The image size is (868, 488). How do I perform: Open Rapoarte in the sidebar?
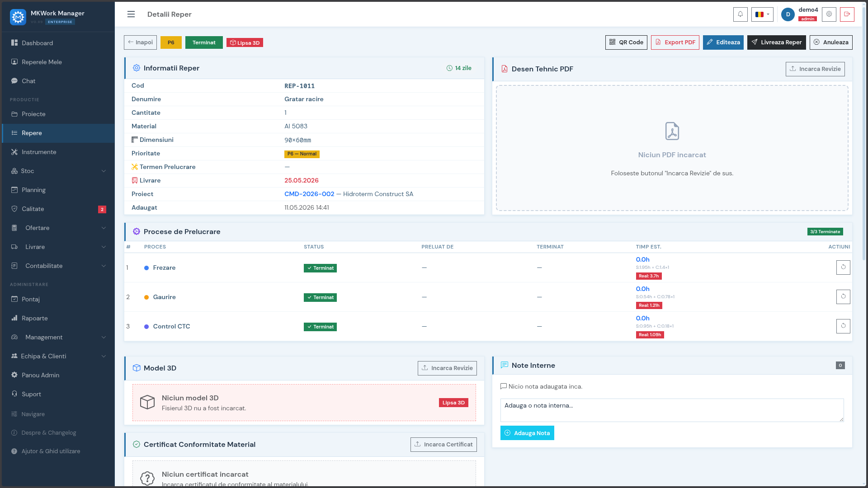[x=58, y=318]
